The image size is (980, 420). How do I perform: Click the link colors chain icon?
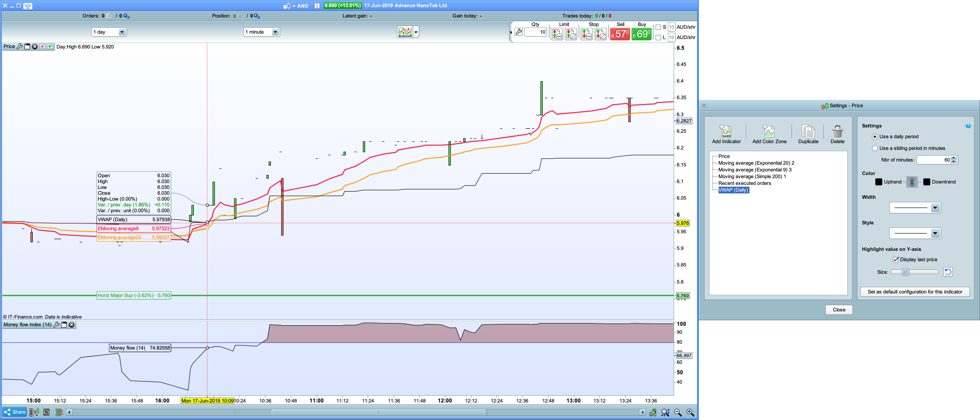click(912, 182)
